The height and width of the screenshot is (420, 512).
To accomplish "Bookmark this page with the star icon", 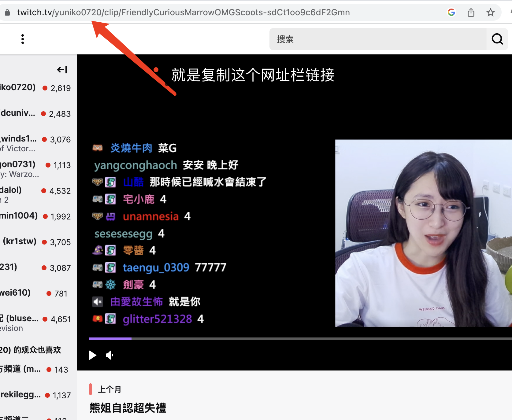I will coord(491,12).
